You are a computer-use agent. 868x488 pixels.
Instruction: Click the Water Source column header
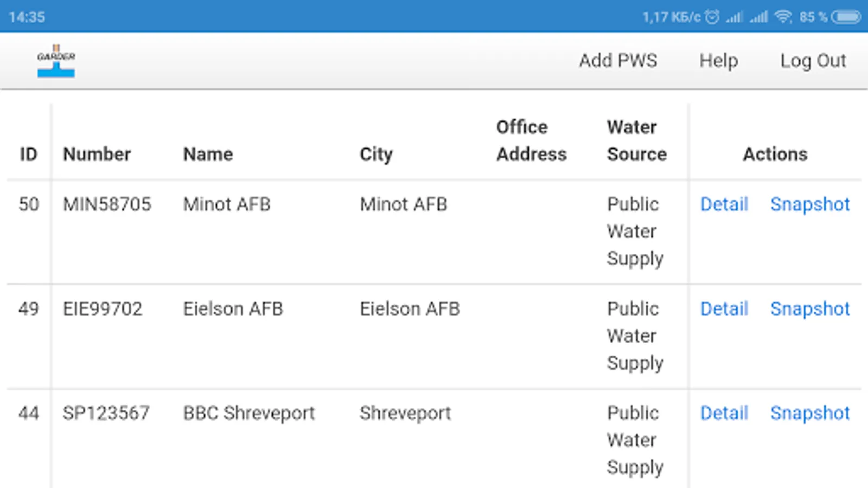[x=637, y=141]
